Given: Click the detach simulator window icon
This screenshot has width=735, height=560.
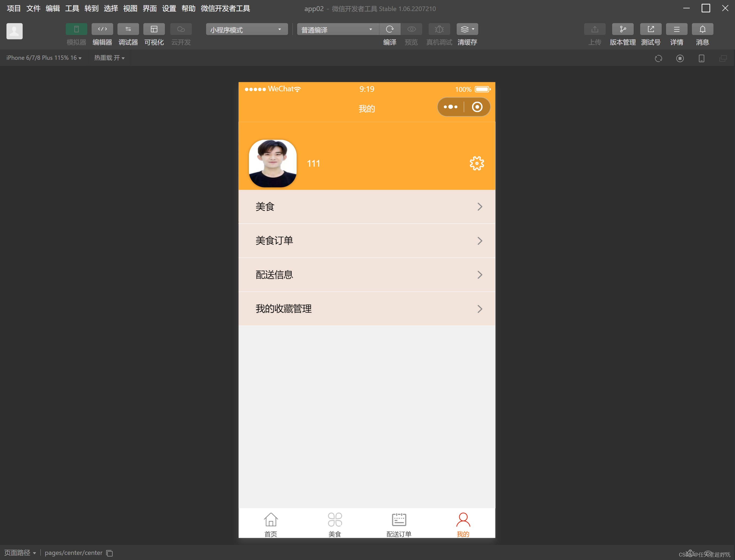Looking at the screenshot, I should pyautogui.click(x=723, y=59).
